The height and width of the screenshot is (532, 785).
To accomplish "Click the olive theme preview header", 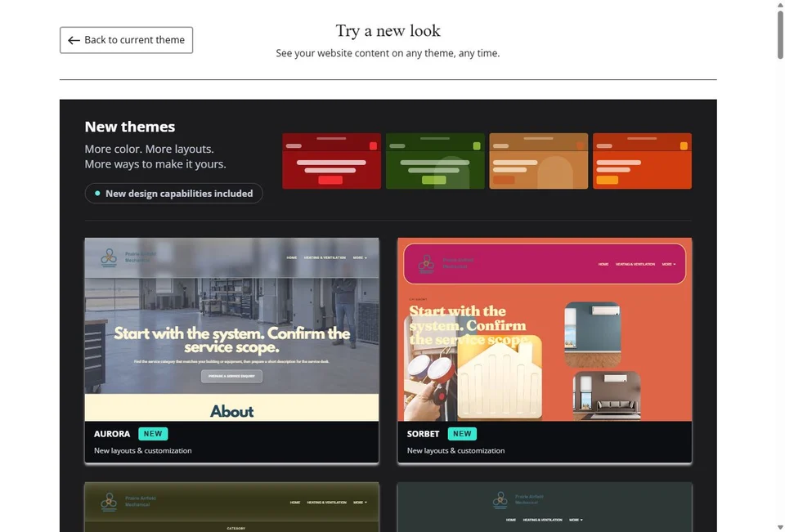I will (231, 502).
